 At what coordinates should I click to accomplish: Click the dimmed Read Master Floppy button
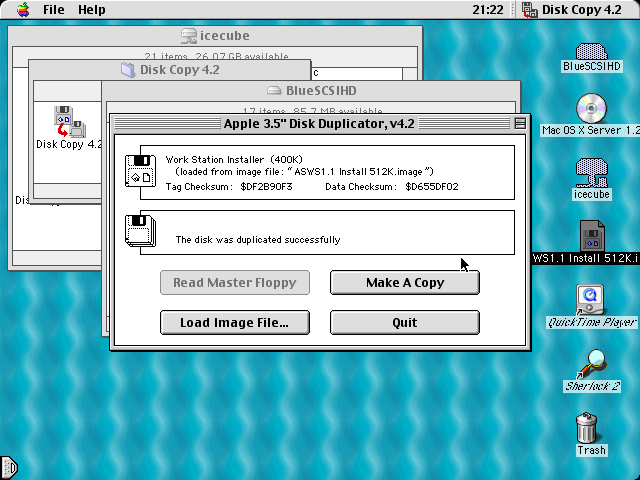pyautogui.click(x=235, y=282)
